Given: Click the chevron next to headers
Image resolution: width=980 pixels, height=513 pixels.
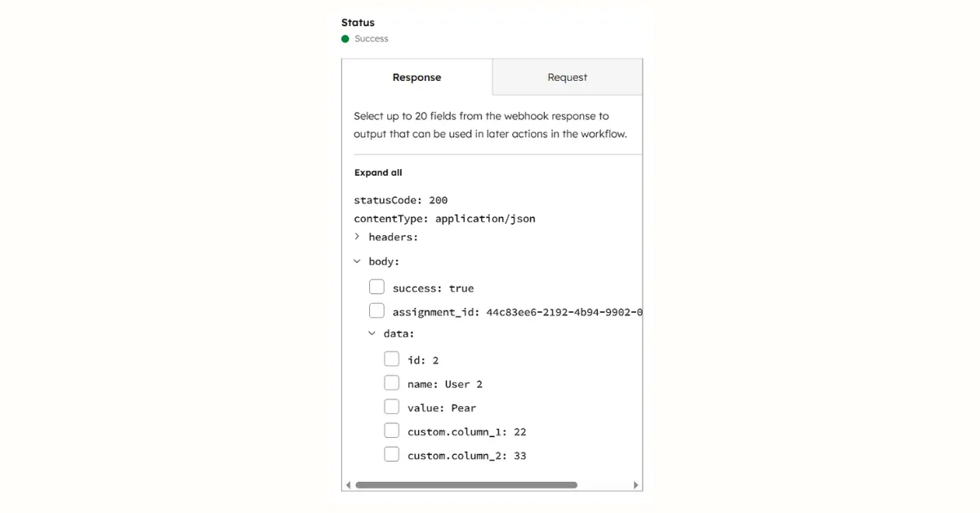Looking at the screenshot, I should coord(357,236).
